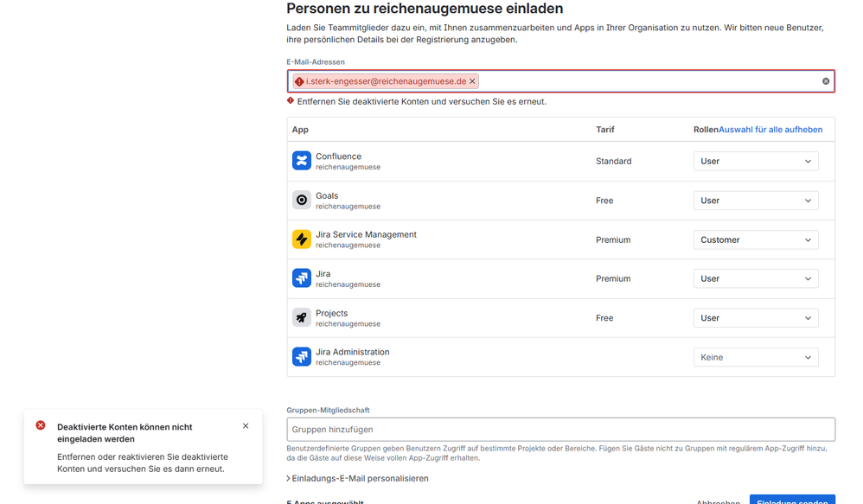This screenshot has height=504, width=863.
Task: Click the Goals app icon
Action: (x=302, y=201)
